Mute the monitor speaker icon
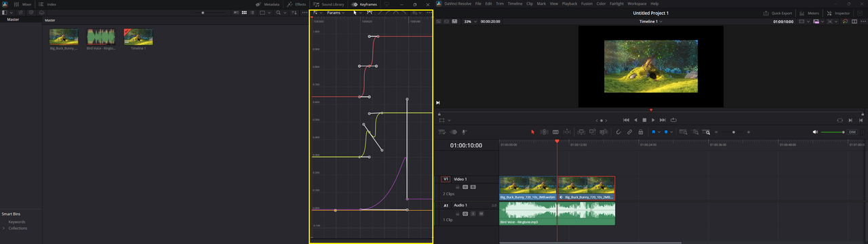Viewport: 868px width, 244px height. [x=815, y=132]
